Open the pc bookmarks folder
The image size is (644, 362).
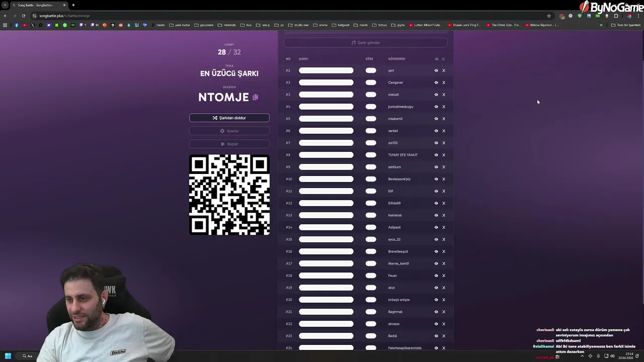coord(279,25)
